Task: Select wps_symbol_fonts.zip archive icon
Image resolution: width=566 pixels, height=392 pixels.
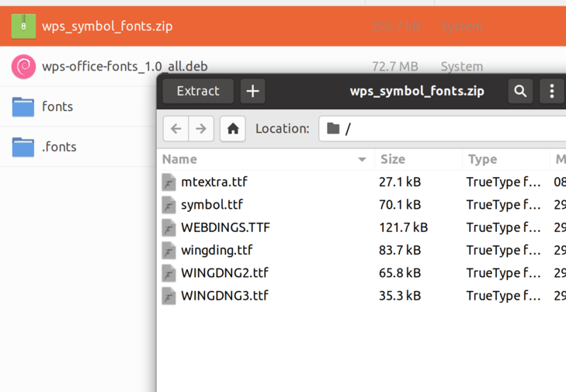Action: point(23,26)
